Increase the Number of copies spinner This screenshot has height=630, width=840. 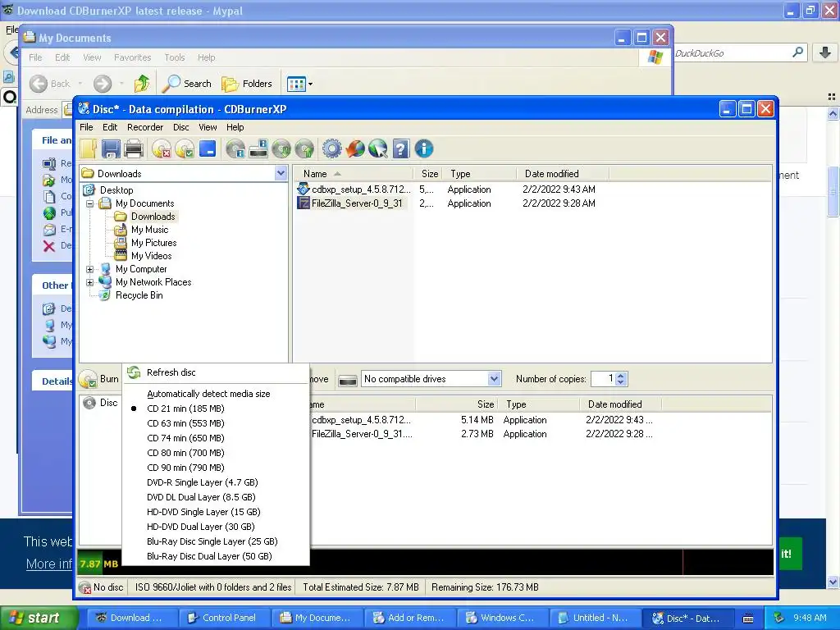coord(620,376)
